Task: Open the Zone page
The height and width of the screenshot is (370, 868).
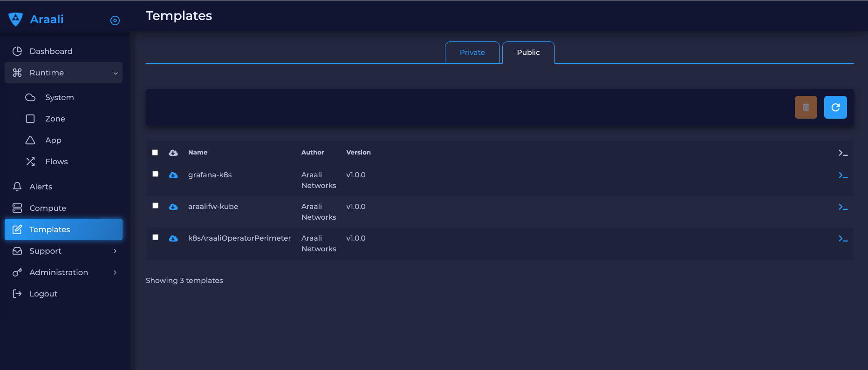Action: click(x=55, y=119)
